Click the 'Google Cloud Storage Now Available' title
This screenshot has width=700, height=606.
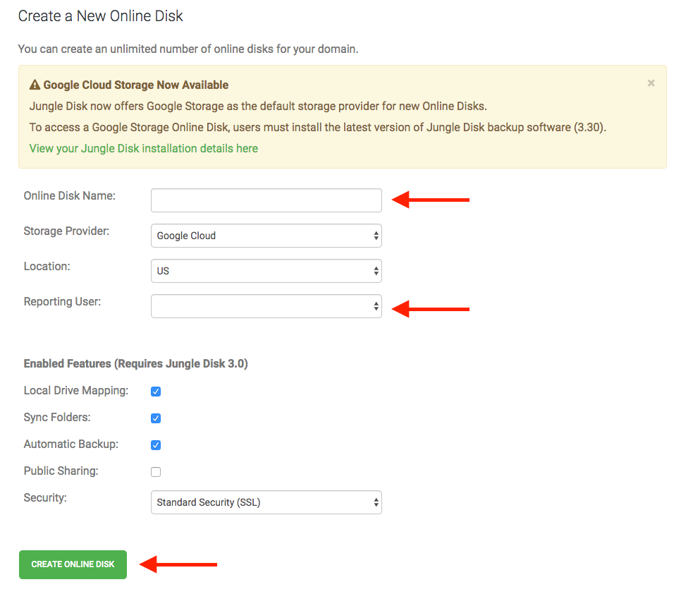click(x=136, y=85)
